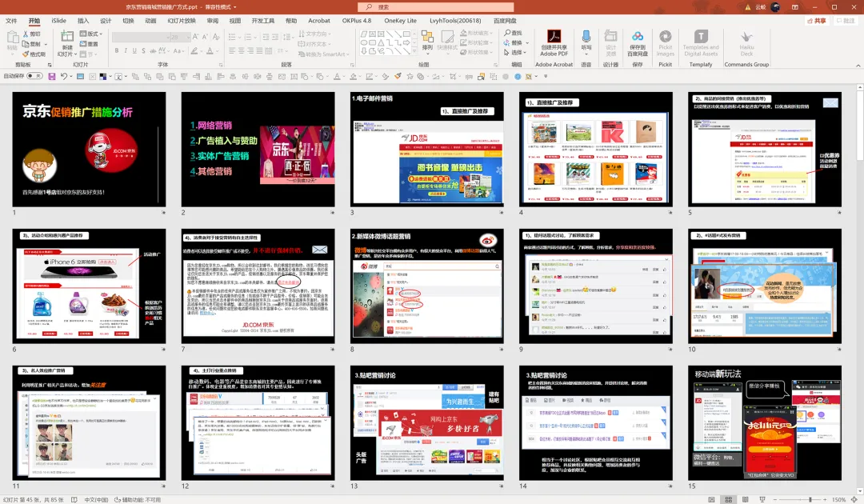The height and width of the screenshot is (504, 864).
Task: Click the Find (查找) magnifier icon
Action: coord(507,34)
